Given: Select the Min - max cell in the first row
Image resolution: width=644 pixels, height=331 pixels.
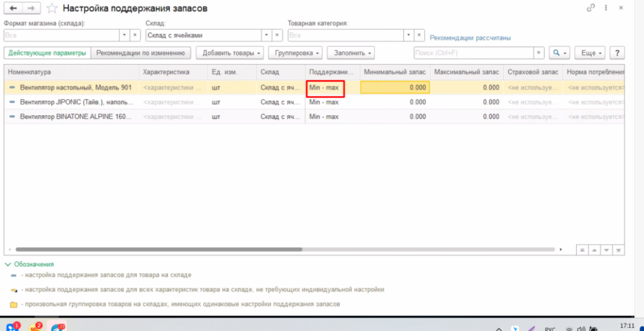Looking at the screenshot, I should point(326,87).
